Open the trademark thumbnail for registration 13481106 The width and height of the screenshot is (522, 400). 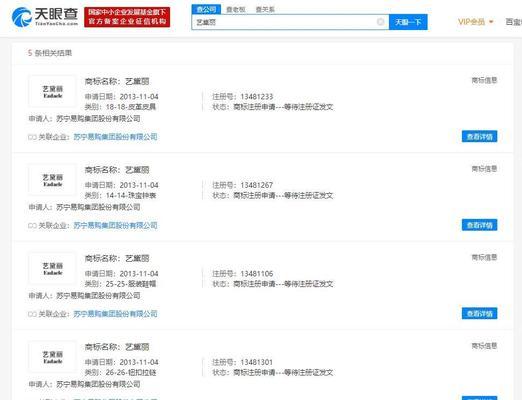click(x=52, y=269)
